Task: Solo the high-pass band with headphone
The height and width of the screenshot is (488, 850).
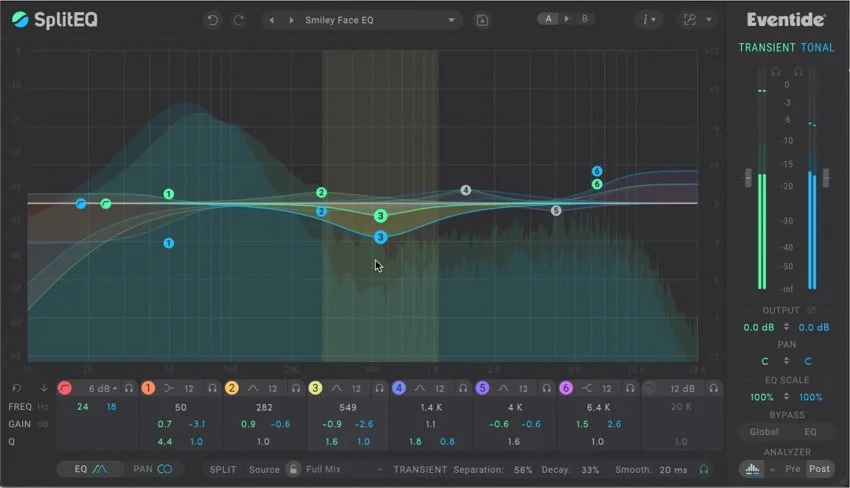Action: [x=128, y=388]
